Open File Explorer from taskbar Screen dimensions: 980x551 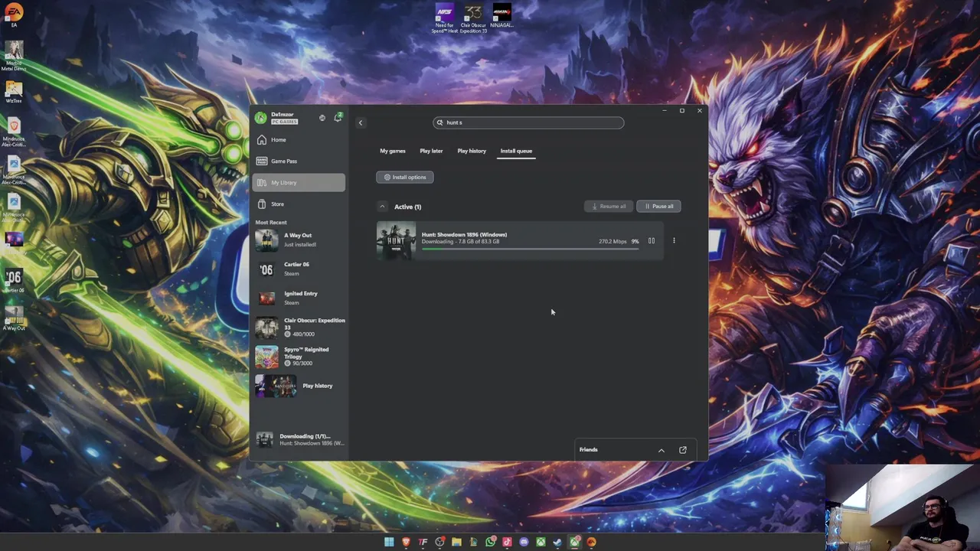click(x=456, y=542)
